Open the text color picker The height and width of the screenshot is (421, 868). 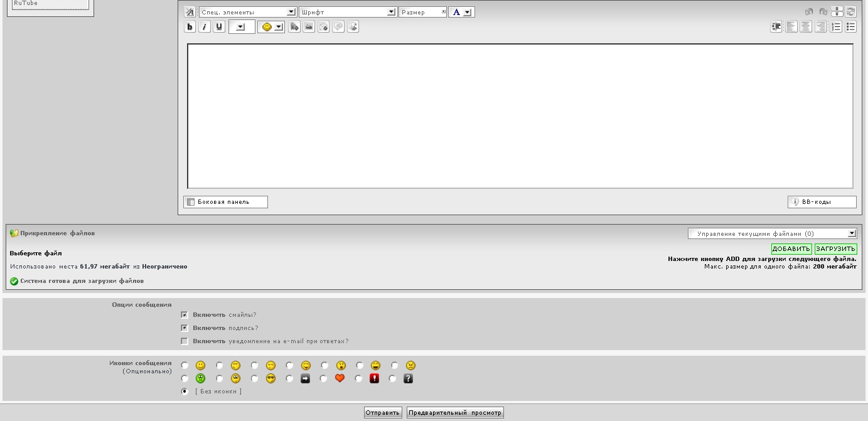[461, 12]
